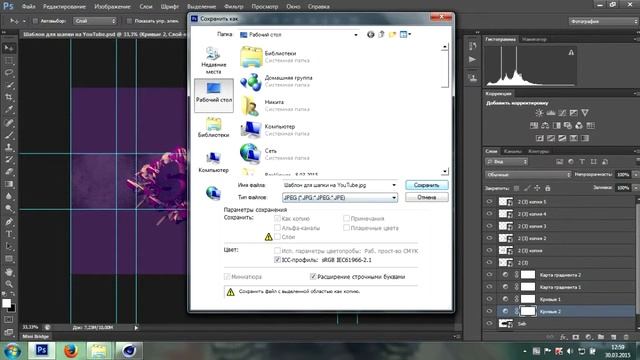This screenshot has width=640, height=360.
Task: Add a Color Balance adjustment (scales icon)
Action: (545, 125)
